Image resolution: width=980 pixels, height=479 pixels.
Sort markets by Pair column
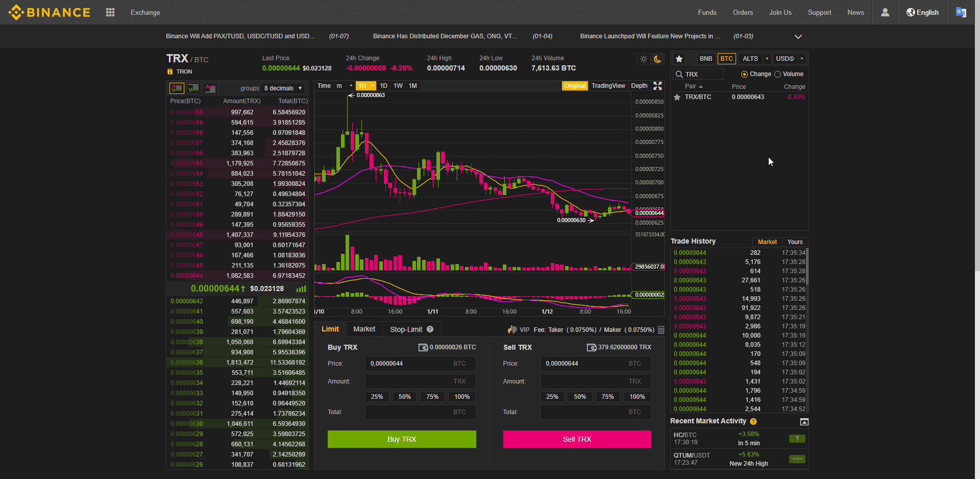click(694, 87)
